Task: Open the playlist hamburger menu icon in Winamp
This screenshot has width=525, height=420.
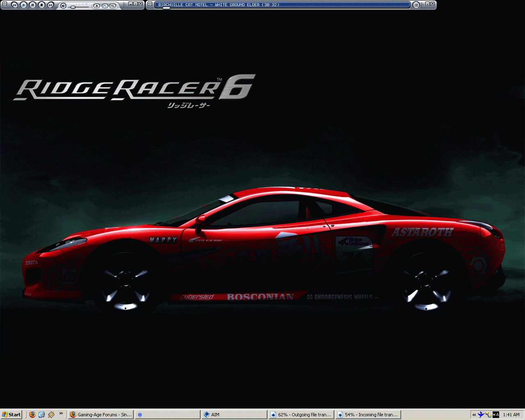Action: pyautogui.click(x=416, y=5)
